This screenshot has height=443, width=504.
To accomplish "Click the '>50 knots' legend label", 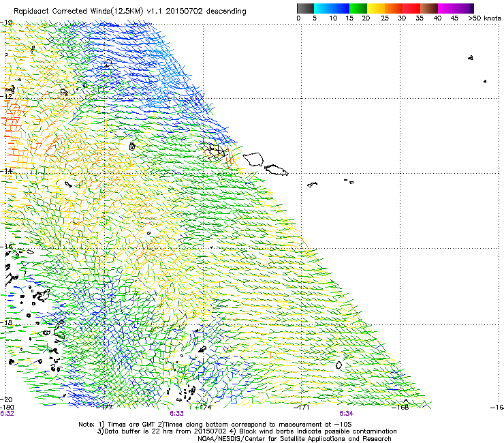I will point(484,18).
